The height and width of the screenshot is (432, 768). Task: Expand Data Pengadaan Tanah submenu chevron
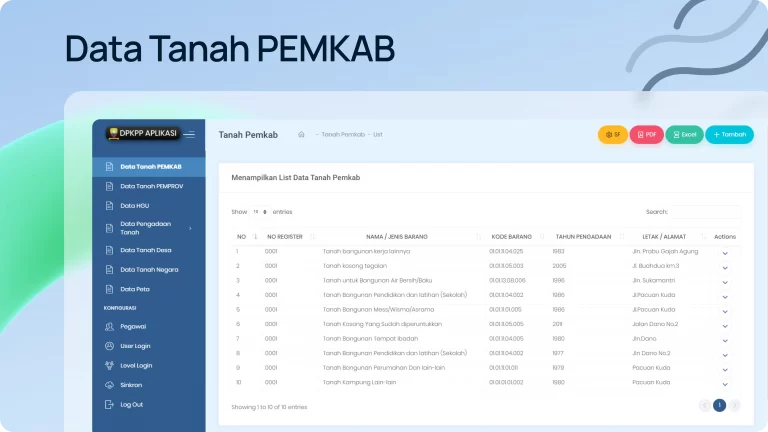[x=190, y=228]
